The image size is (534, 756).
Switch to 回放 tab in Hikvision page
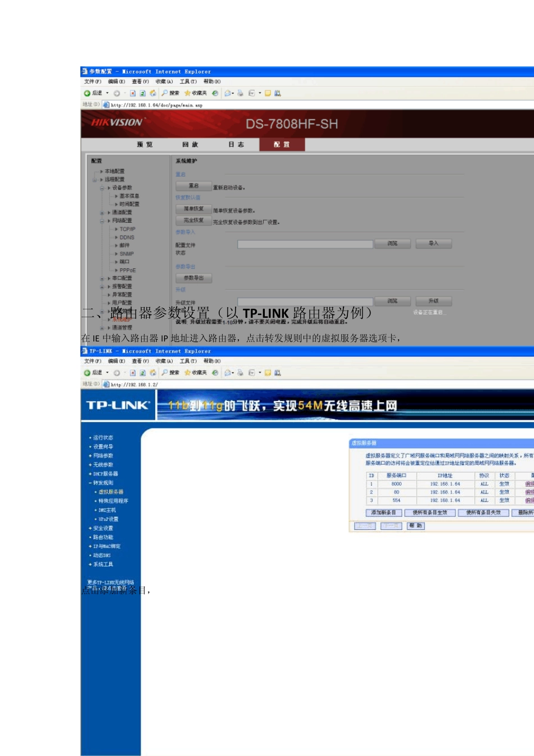tap(190, 145)
